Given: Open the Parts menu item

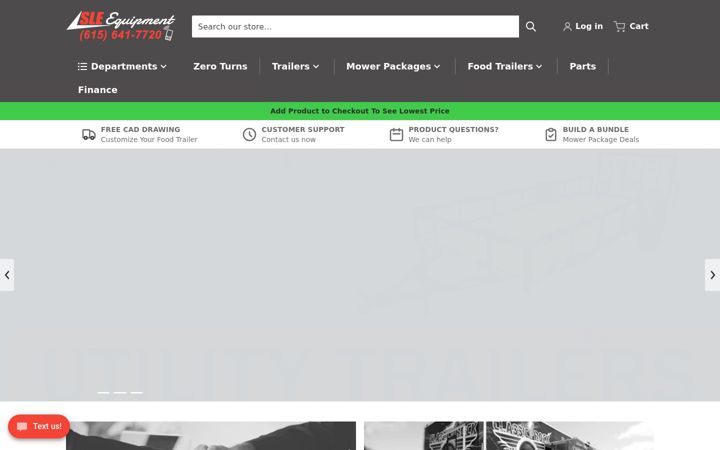Looking at the screenshot, I should [x=583, y=67].
